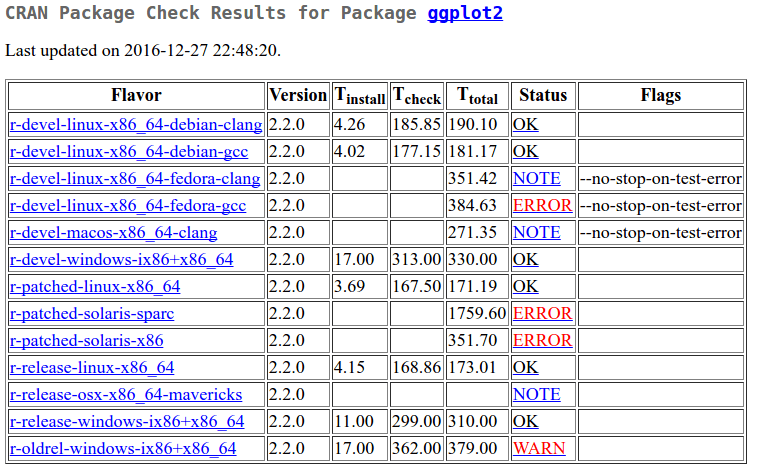Viewport: 761px width, 473px height.
Task: Open the r-patched-solaris-sparc flavor link
Action: coord(92,314)
